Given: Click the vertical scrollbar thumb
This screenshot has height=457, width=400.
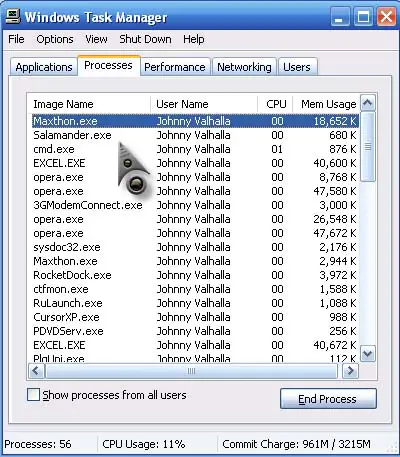Looking at the screenshot, I should click(368, 147).
